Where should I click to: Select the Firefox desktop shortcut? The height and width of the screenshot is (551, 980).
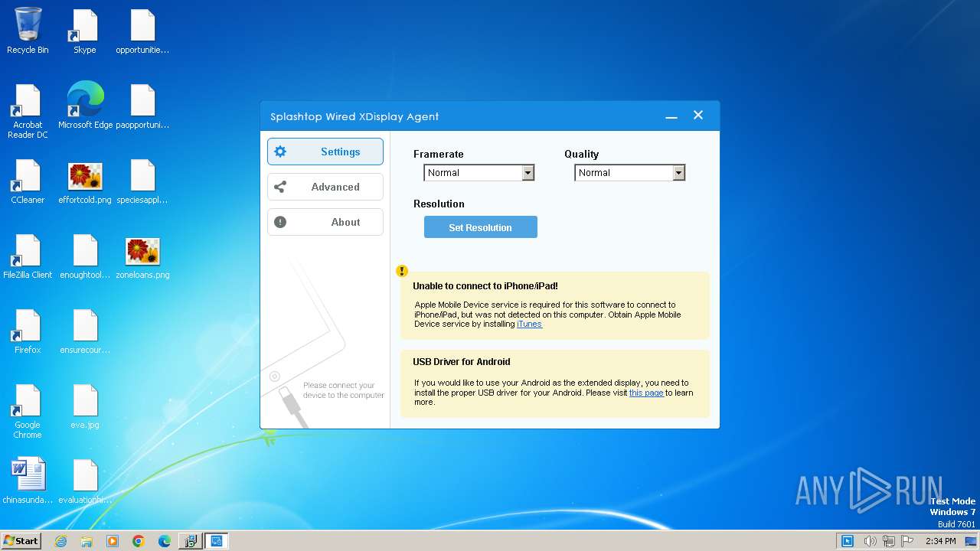pyautogui.click(x=28, y=331)
